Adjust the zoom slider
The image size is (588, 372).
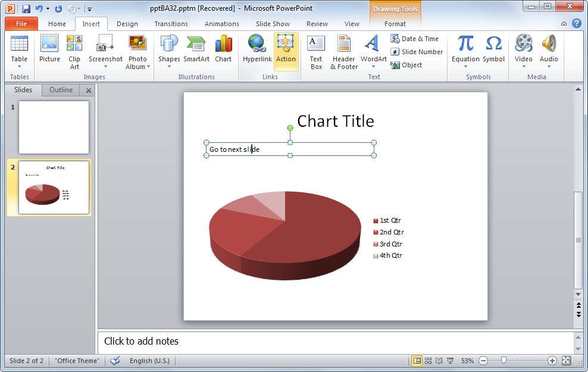pyautogui.click(x=503, y=360)
